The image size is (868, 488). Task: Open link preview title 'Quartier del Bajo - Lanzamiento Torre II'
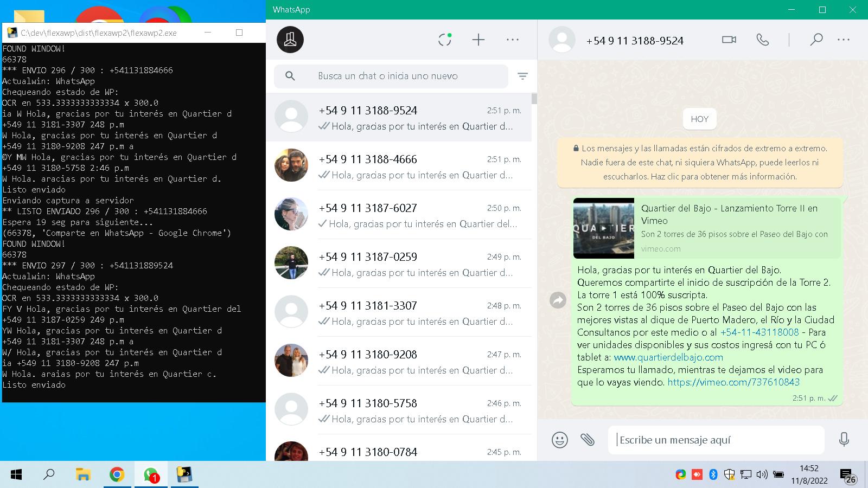coord(729,214)
